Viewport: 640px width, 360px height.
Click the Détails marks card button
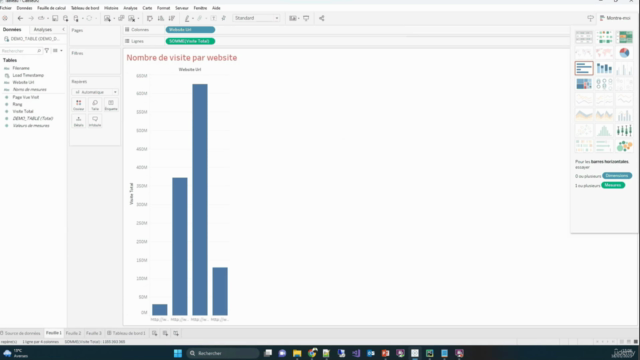coord(78,121)
